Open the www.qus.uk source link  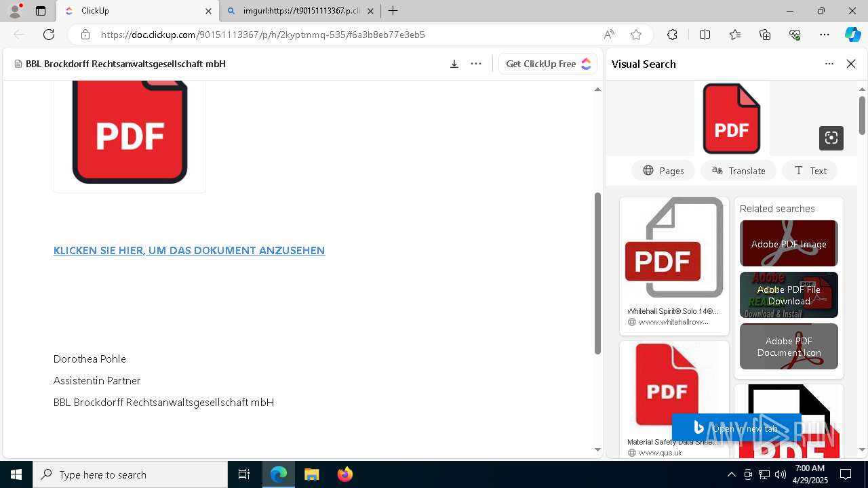tap(659, 453)
